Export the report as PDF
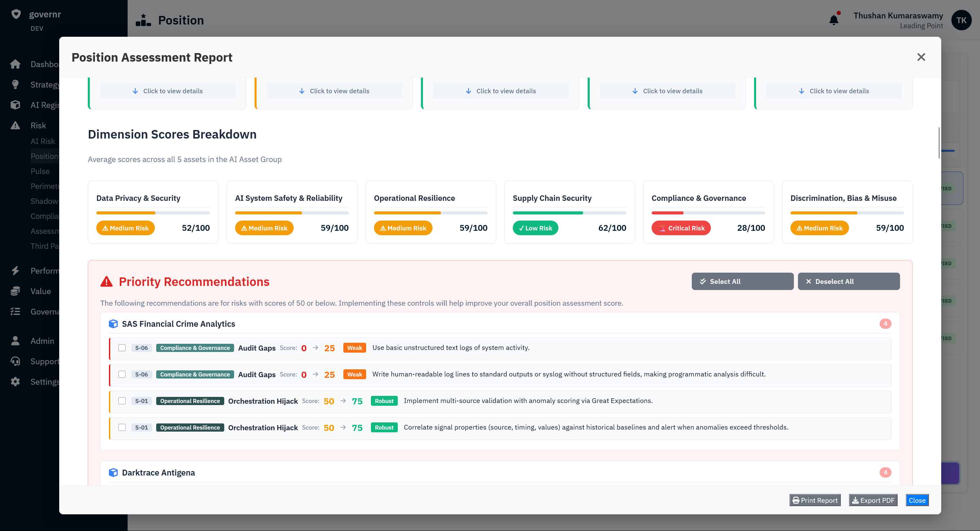This screenshot has height=531, width=980. click(x=873, y=500)
